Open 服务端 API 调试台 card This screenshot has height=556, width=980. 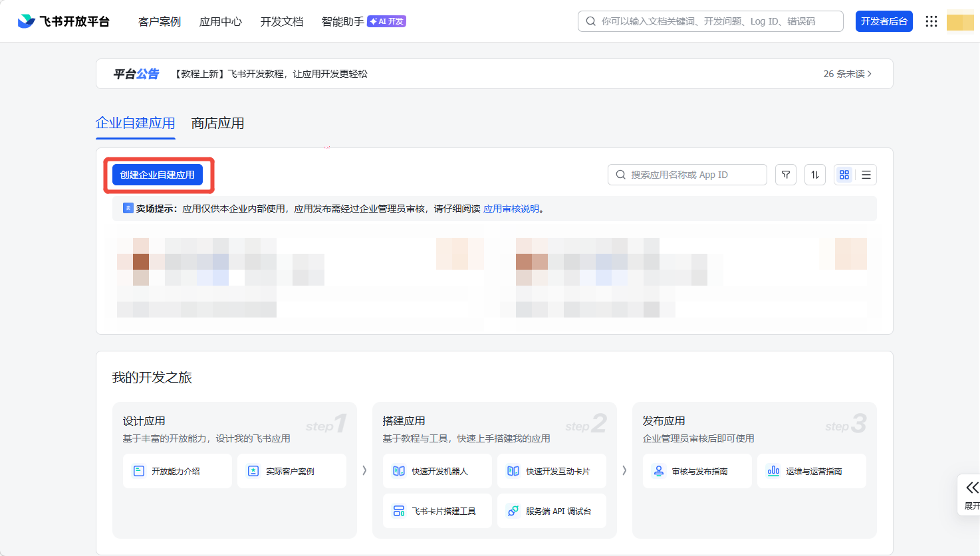tap(551, 511)
